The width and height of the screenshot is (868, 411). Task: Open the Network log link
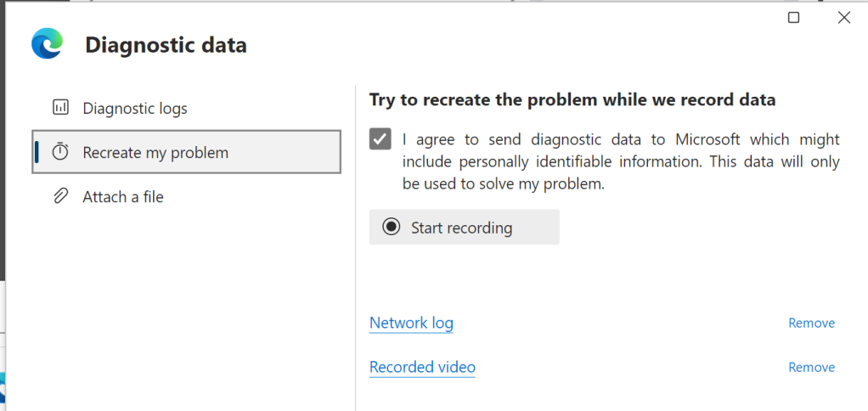(x=411, y=323)
